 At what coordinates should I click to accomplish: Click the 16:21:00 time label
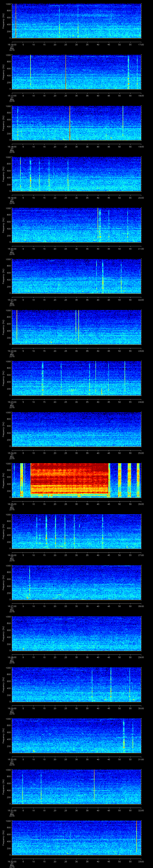pyautogui.click(x=12, y=300)
